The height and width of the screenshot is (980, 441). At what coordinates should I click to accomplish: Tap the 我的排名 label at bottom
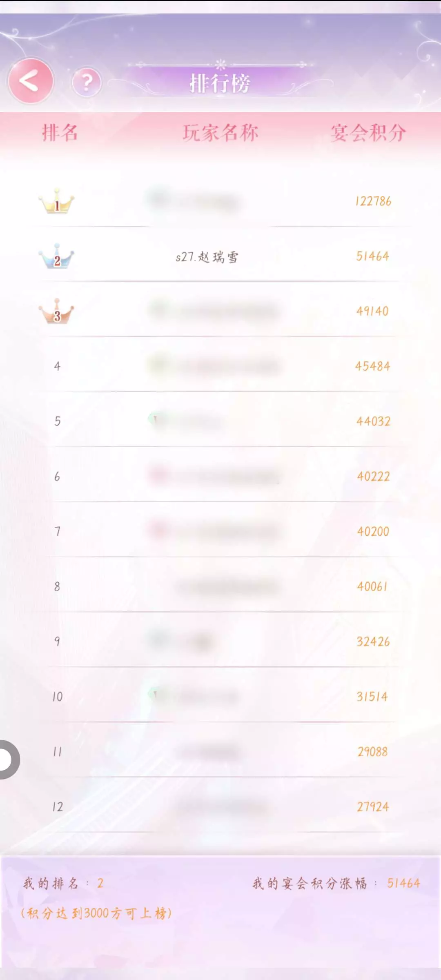pos(51,884)
